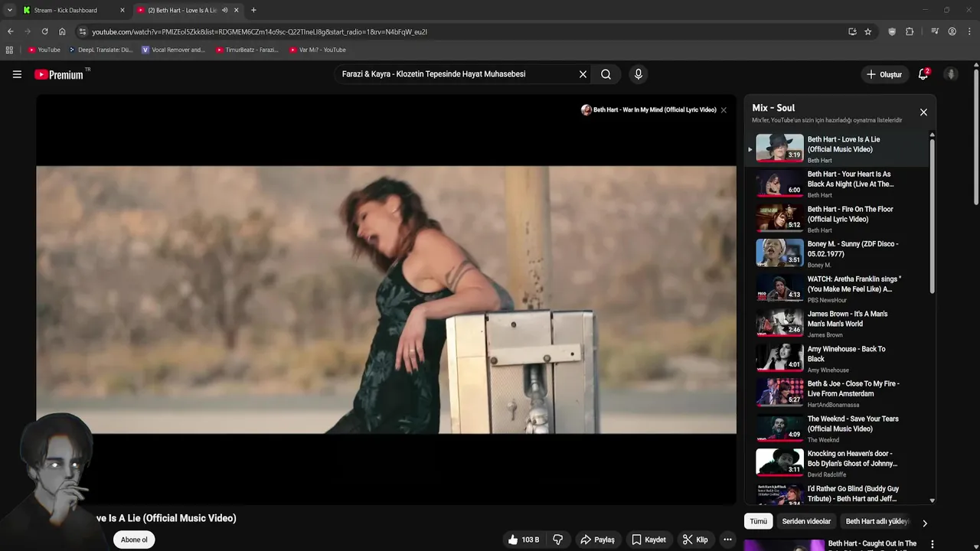Reload the current page
980x551 pixels.
[44, 31]
